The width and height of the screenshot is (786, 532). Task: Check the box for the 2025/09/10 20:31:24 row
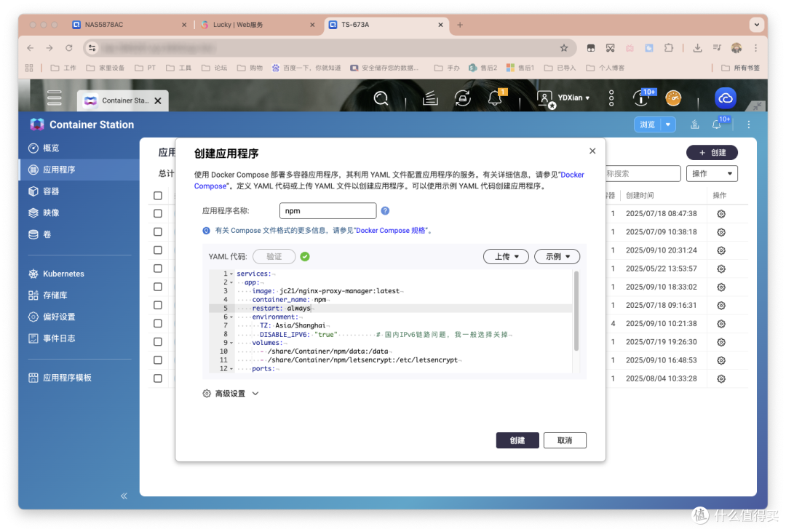pos(158,250)
